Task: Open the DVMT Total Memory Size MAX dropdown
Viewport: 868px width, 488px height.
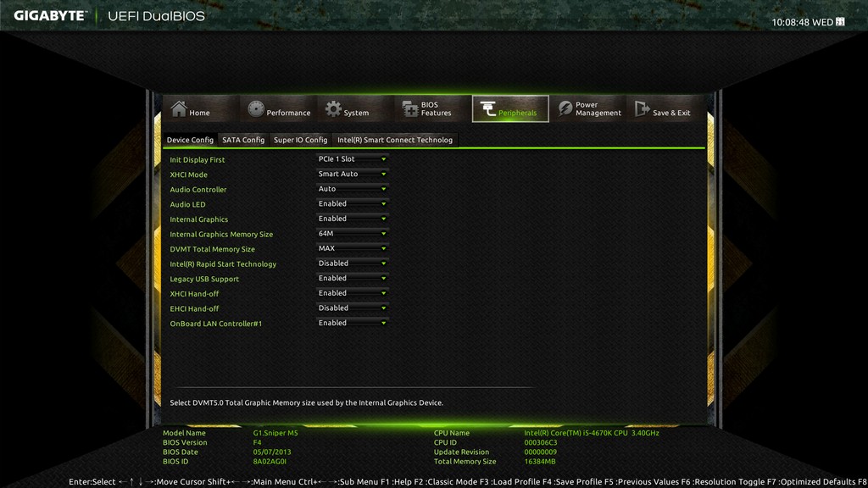Action: point(352,248)
